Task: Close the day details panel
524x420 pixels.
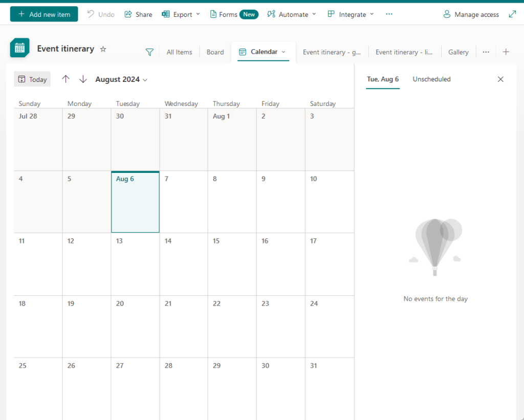Action: pyautogui.click(x=500, y=79)
